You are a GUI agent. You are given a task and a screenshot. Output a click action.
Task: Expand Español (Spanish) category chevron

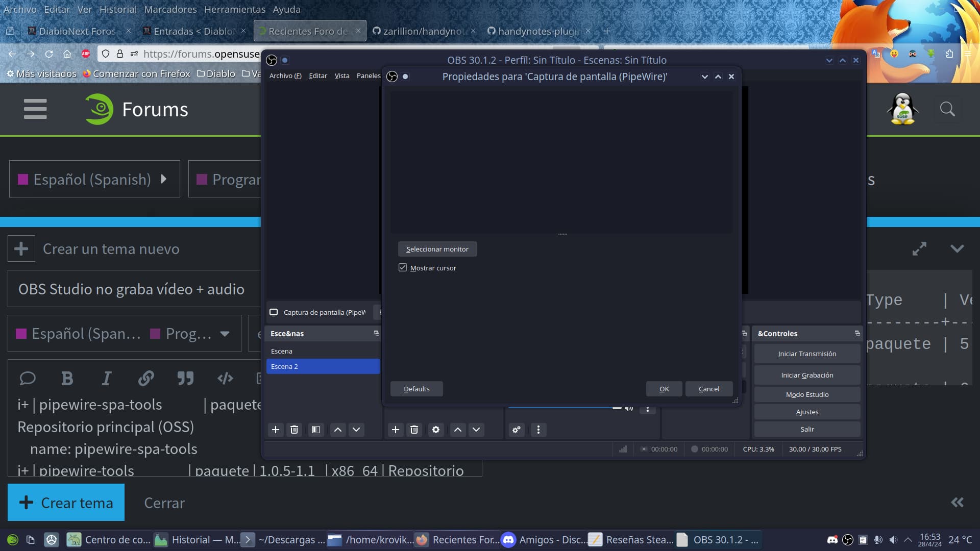[163, 179]
